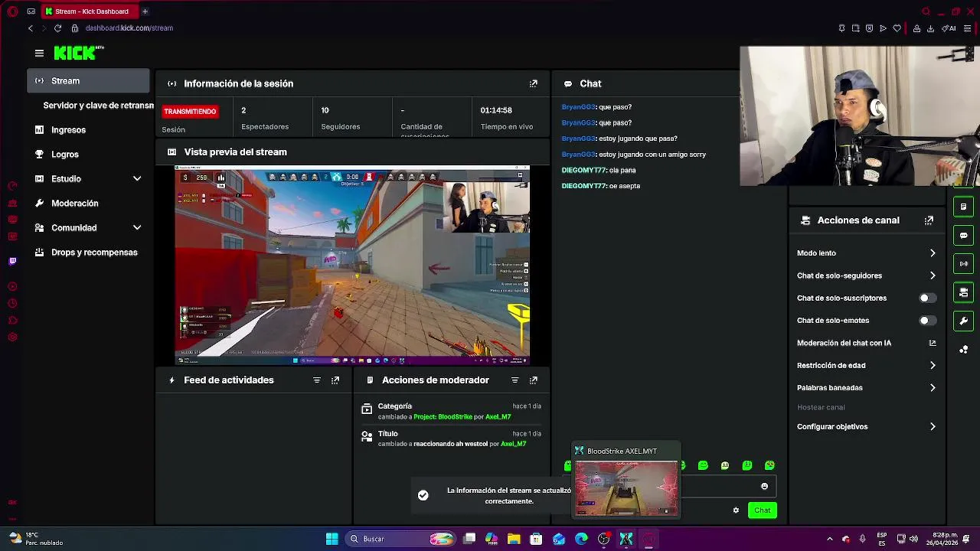Viewport: 980px width, 551px height.
Task: Toggle Chat de solo-suscriptores switch
Action: [927, 298]
